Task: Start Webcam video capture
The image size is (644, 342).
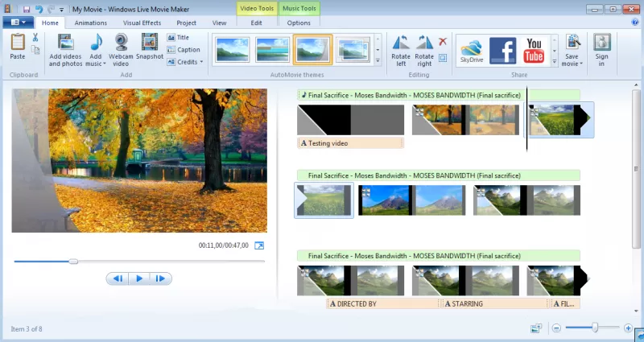Action: pyautogui.click(x=121, y=50)
